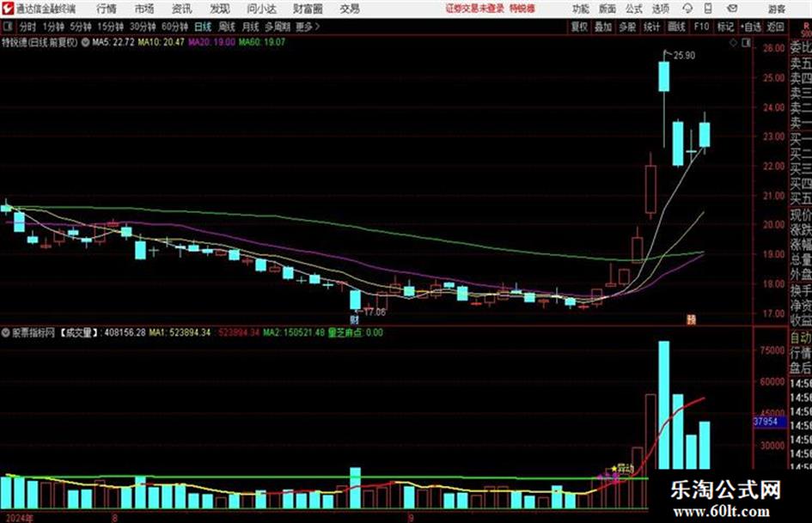Click the 统计 statistics button
This screenshot has height=523, width=812.
point(652,27)
